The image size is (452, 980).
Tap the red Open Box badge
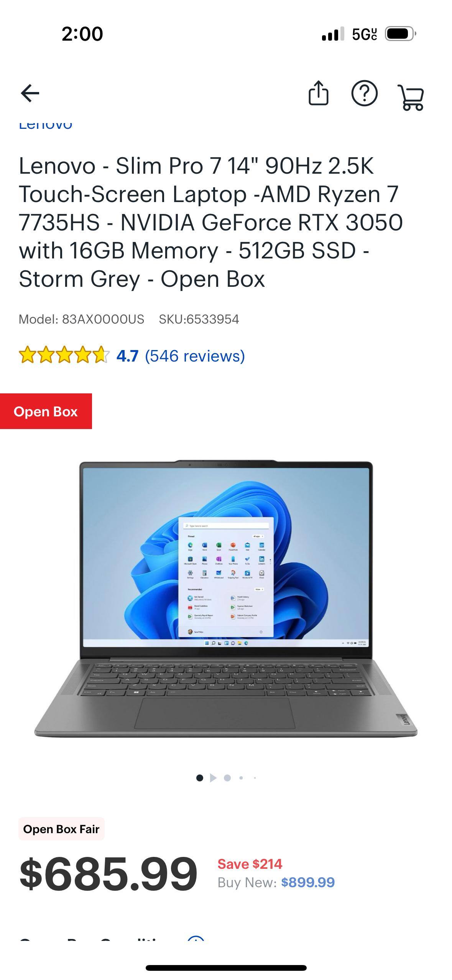[46, 411]
